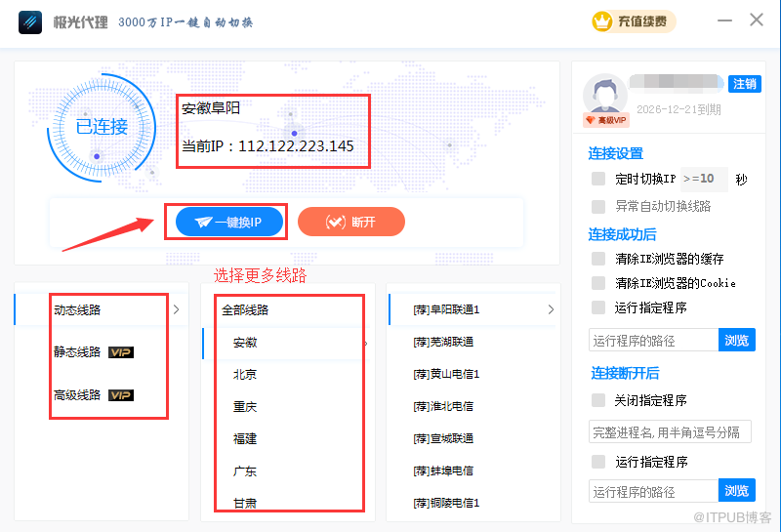
Task: Select the 静态线路 line type tab
Action: [77, 352]
